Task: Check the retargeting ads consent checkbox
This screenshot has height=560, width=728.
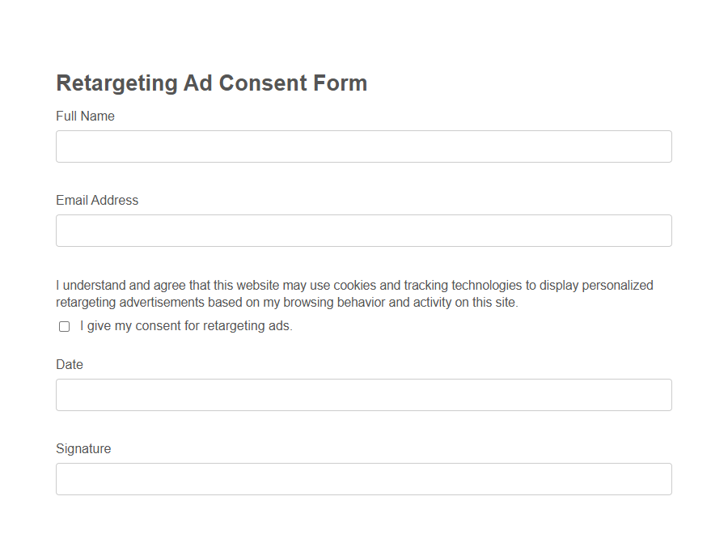Action: (x=64, y=326)
